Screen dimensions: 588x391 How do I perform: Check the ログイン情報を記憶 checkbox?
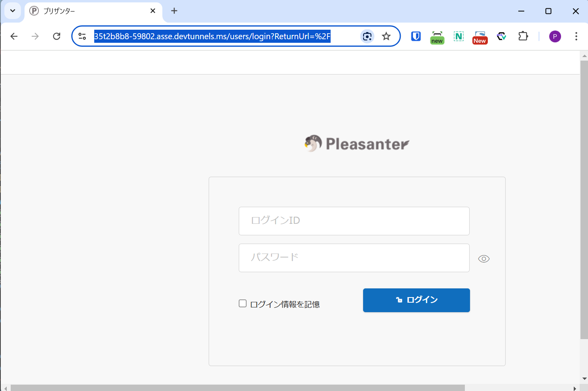(243, 303)
